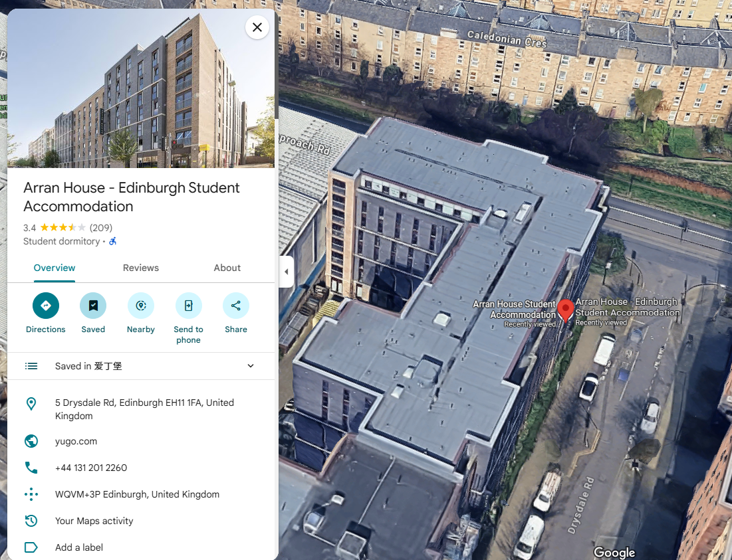This screenshot has height=560, width=732.
Task: Toggle the Saved bookmark button
Action: (x=93, y=306)
